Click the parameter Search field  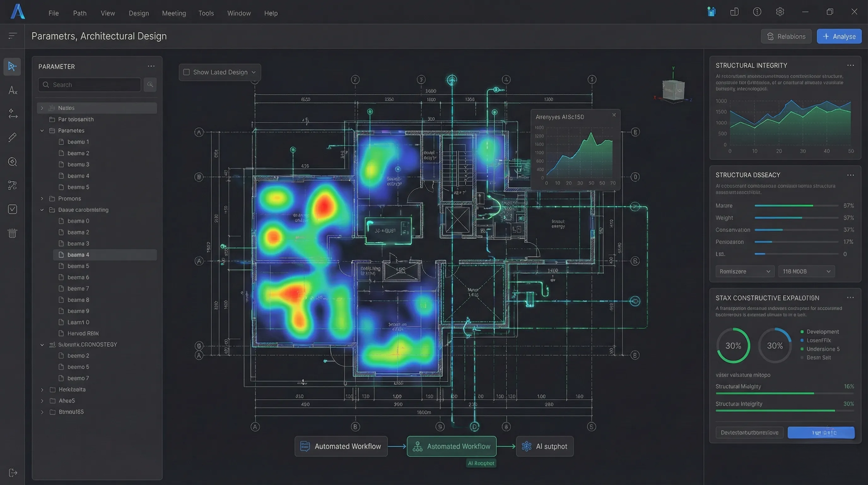click(x=90, y=85)
